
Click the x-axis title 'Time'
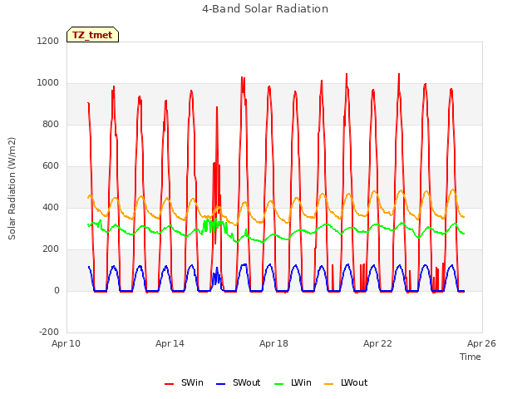(x=470, y=357)
